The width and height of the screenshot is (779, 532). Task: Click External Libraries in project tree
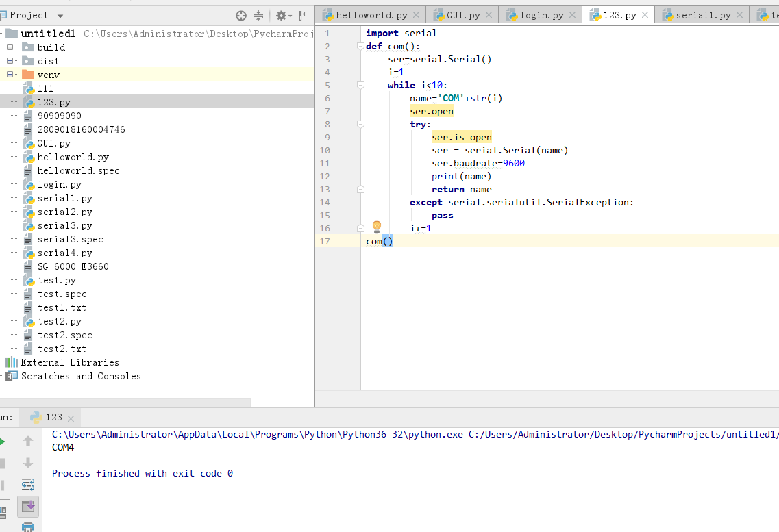69,362
